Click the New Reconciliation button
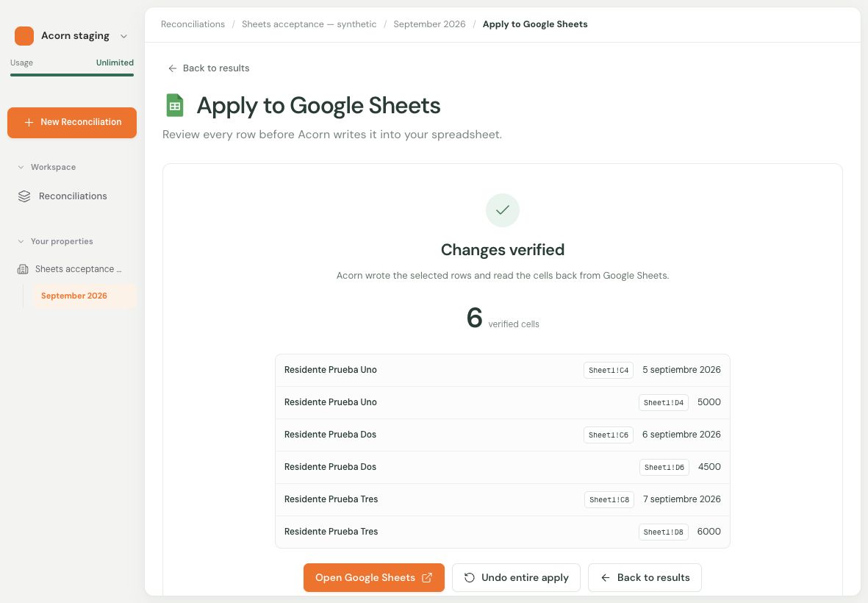Viewport: 868px width, 603px height. point(72,122)
